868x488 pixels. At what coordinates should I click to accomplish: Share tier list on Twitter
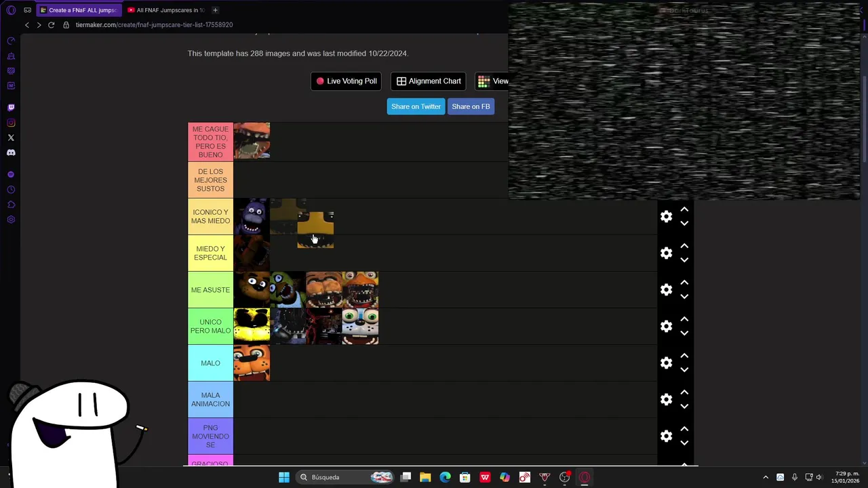click(x=416, y=106)
